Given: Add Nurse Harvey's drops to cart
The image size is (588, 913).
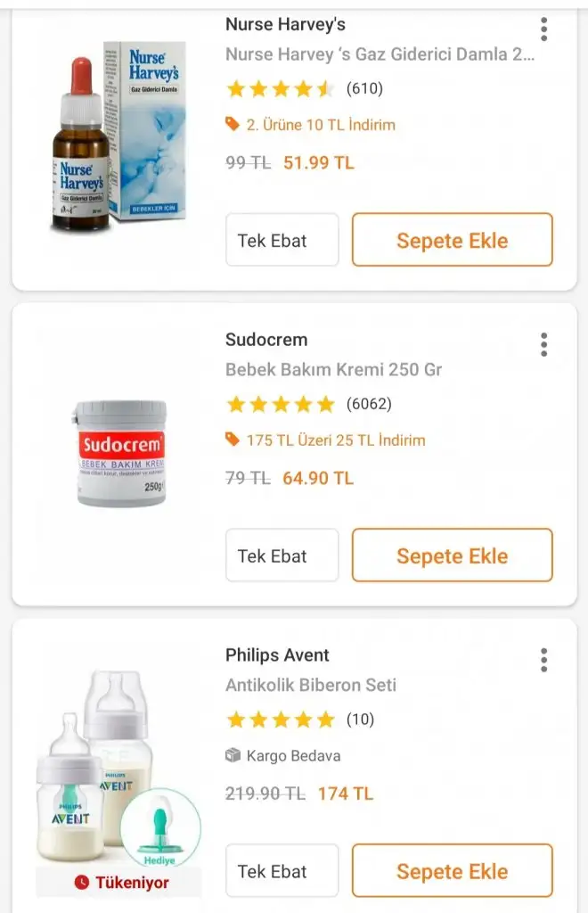Looking at the screenshot, I should 452,240.
